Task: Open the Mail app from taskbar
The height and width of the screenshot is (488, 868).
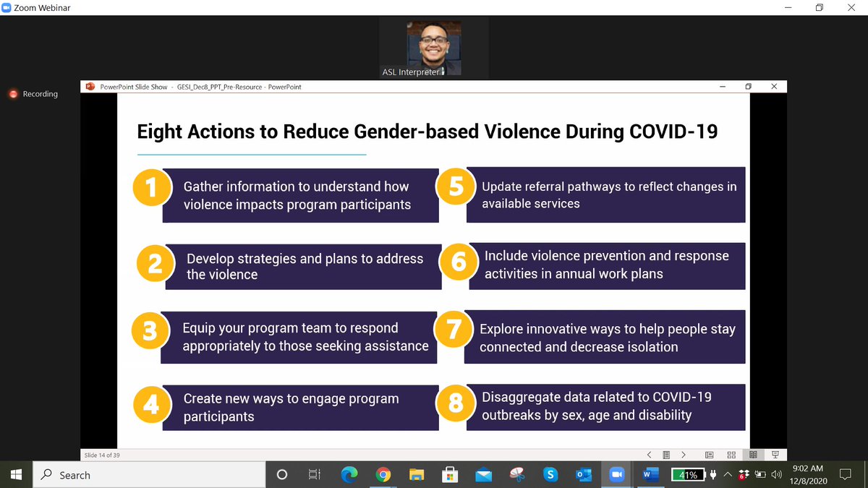Action: 483,474
